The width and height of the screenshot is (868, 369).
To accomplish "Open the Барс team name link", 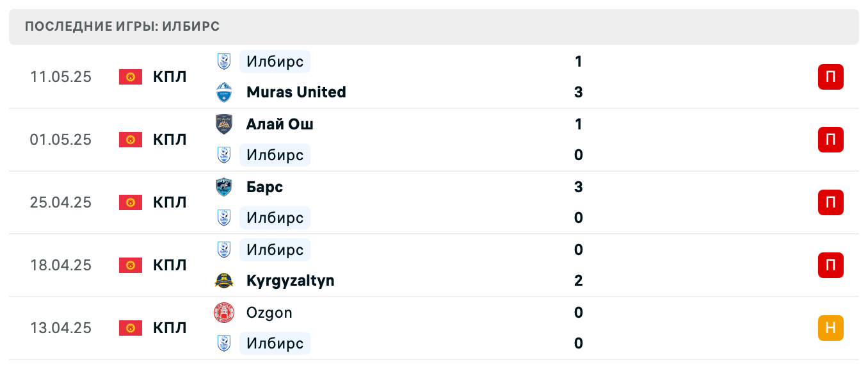I will click(264, 187).
